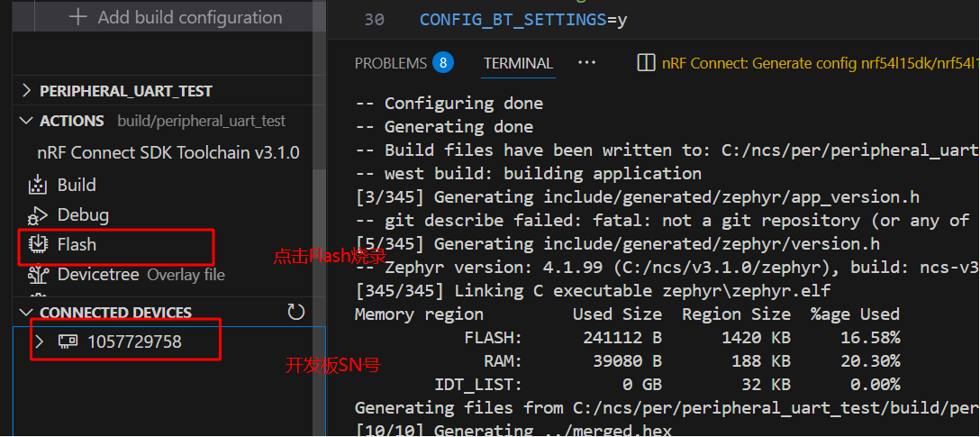The width and height of the screenshot is (980, 437).
Task: Click the plus icon for build configuration
Action: coord(78,17)
